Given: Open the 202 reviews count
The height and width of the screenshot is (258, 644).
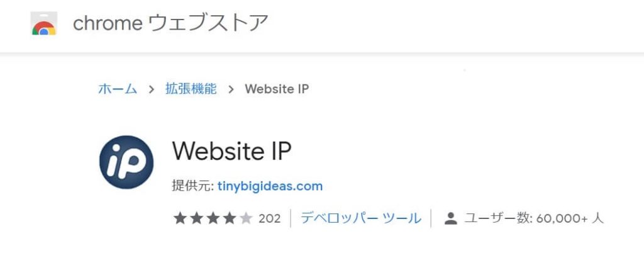Looking at the screenshot, I should 269,218.
